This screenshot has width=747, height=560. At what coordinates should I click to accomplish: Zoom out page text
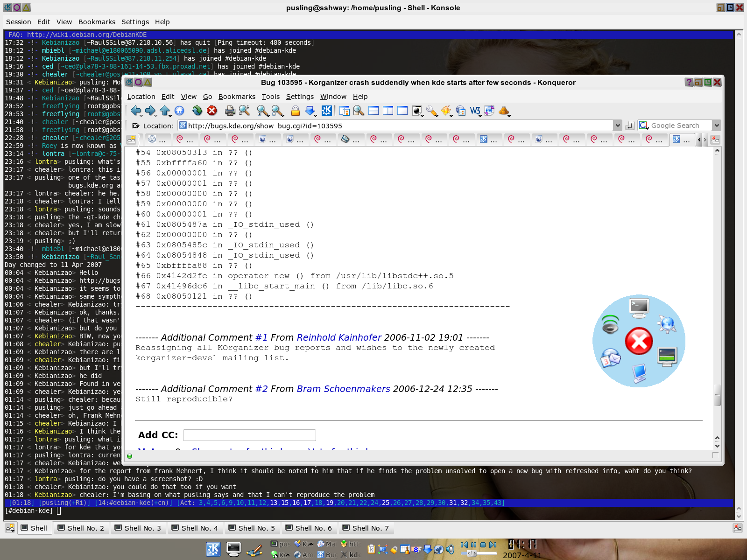pos(277,111)
